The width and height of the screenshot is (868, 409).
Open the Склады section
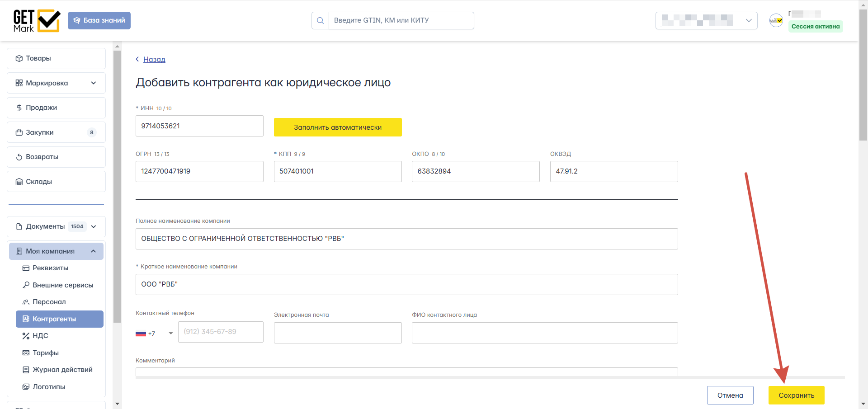pos(56,182)
